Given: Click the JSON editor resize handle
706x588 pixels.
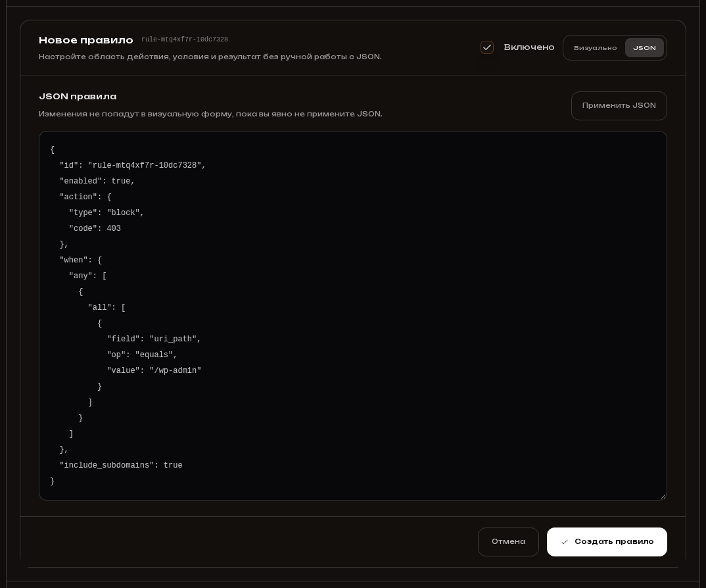Looking at the screenshot, I should point(663,496).
